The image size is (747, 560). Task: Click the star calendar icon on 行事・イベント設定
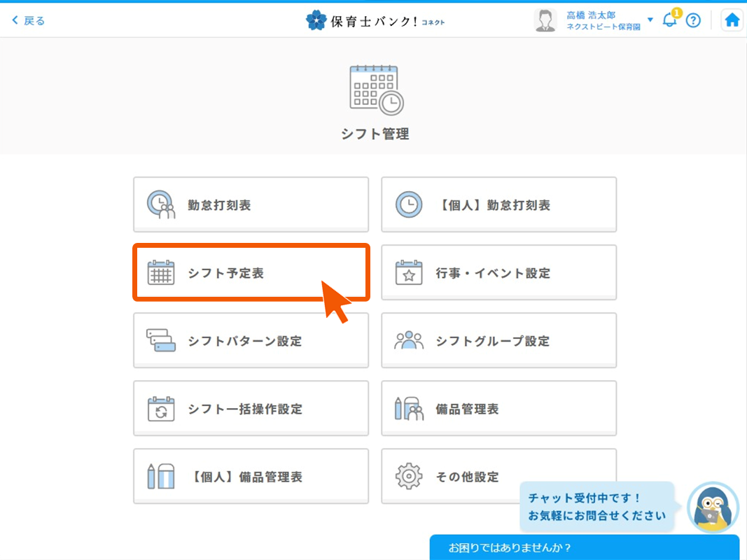[x=410, y=272]
